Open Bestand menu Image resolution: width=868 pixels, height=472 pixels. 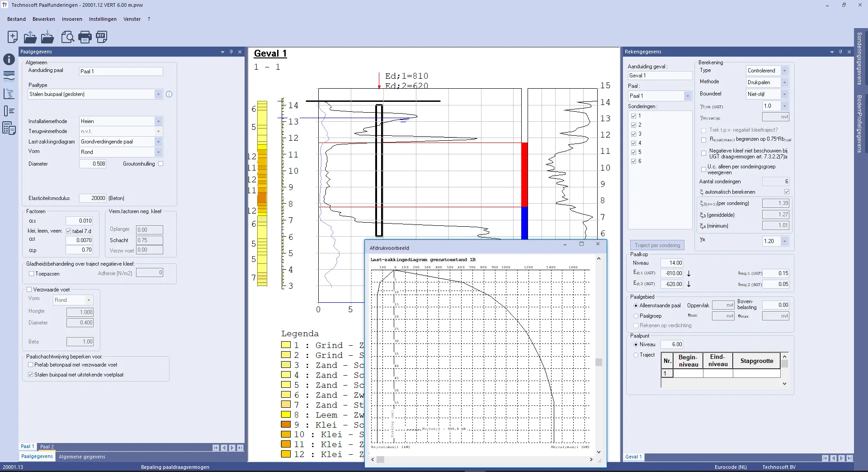pos(16,19)
